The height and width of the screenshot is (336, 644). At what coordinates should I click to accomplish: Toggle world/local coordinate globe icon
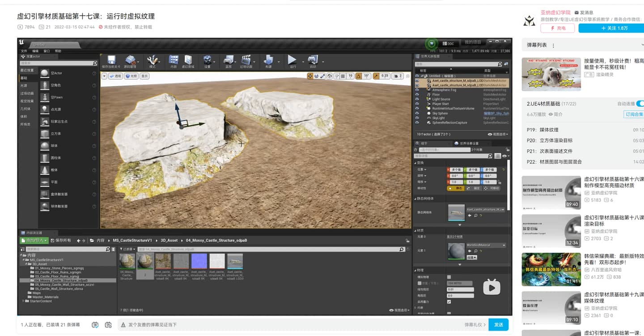point(330,76)
